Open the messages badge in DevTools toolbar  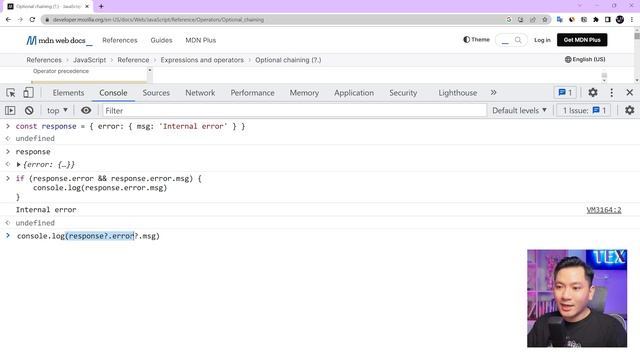[x=565, y=93]
